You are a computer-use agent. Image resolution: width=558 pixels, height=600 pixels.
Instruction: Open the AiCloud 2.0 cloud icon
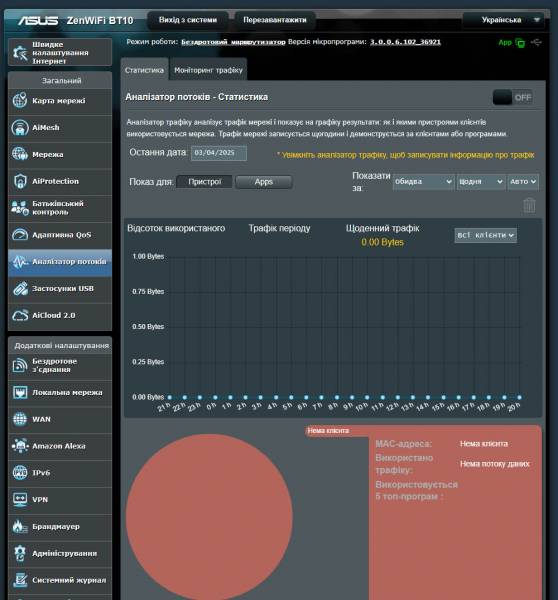(20, 315)
